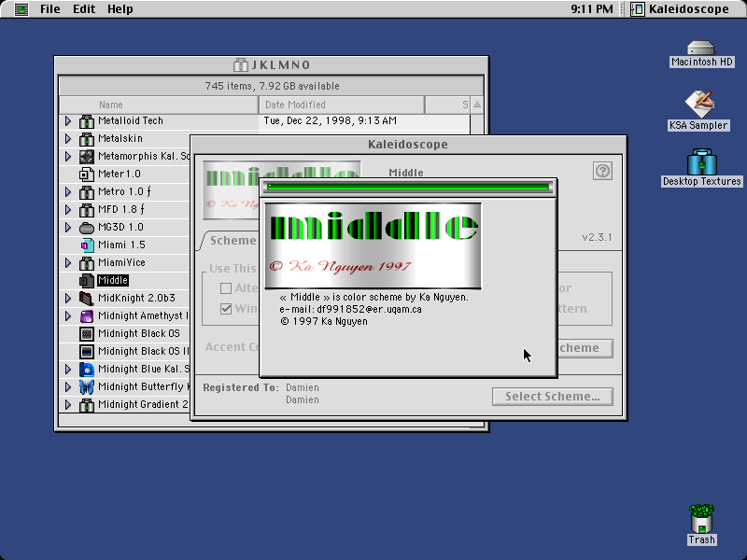Uncheck the checked 'Win…' checkbox in Kaleidoscope
747x560 pixels.
click(x=226, y=309)
